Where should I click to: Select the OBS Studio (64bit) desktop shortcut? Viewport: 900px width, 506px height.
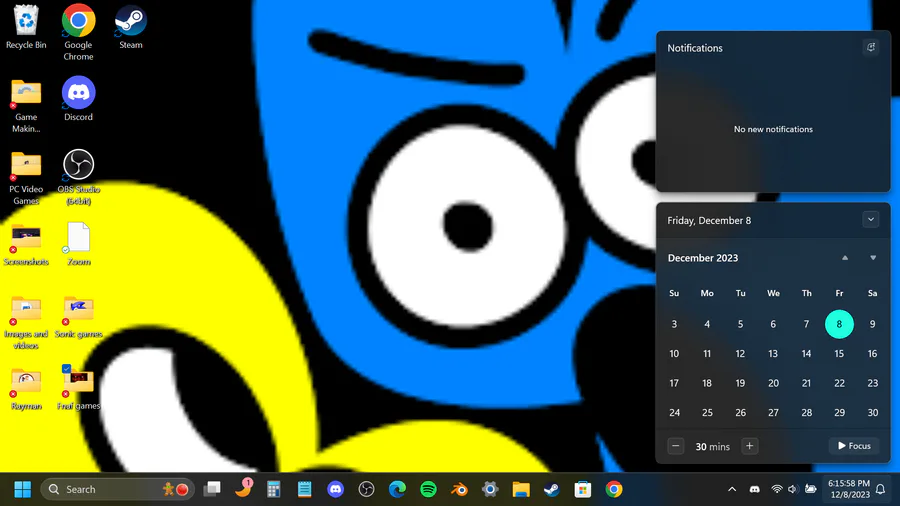coord(79,177)
